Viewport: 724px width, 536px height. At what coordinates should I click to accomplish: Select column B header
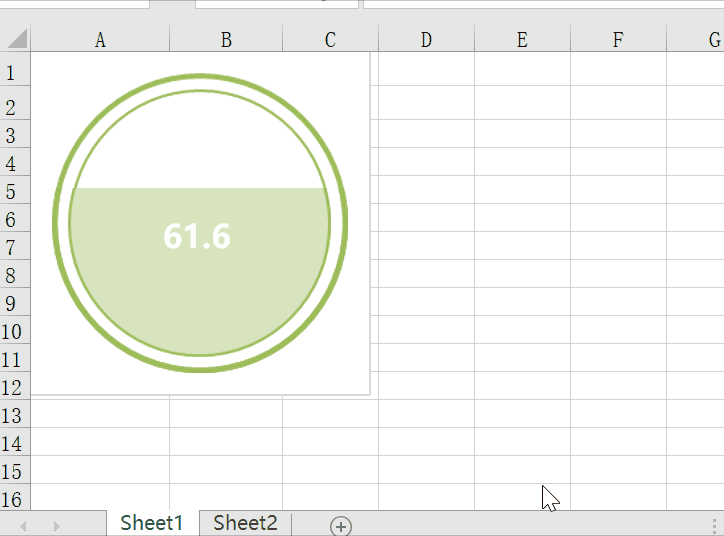(x=226, y=40)
